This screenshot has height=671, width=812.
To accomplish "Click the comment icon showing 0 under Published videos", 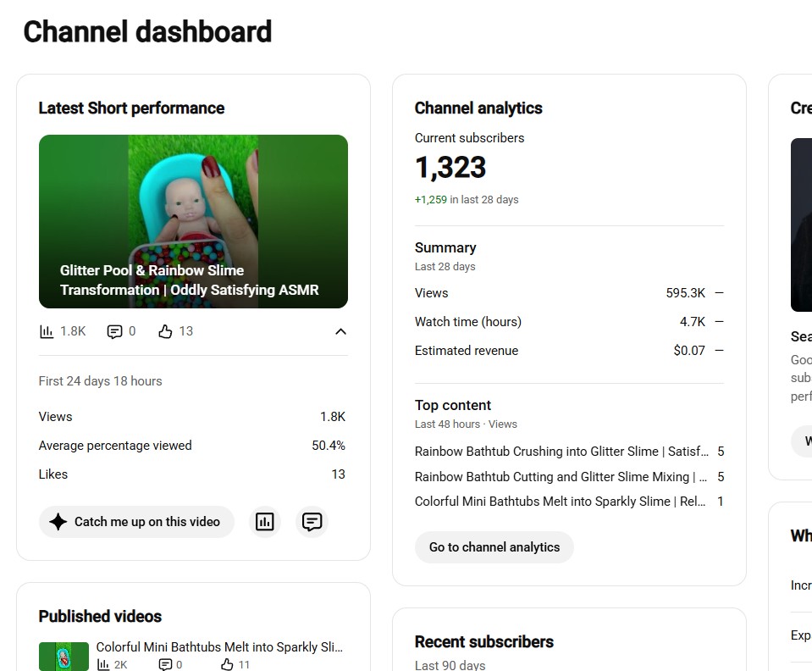I will coord(165,665).
